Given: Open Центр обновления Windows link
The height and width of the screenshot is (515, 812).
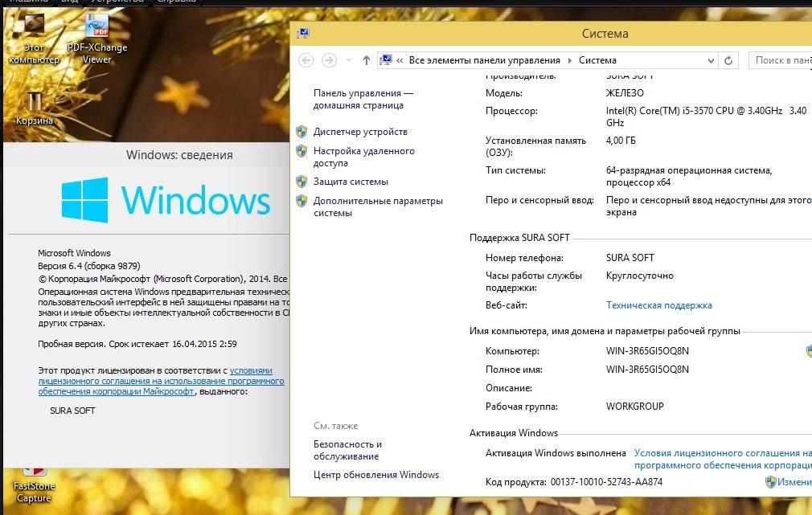Looking at the screenshot, I should click(x=376, y=475).
